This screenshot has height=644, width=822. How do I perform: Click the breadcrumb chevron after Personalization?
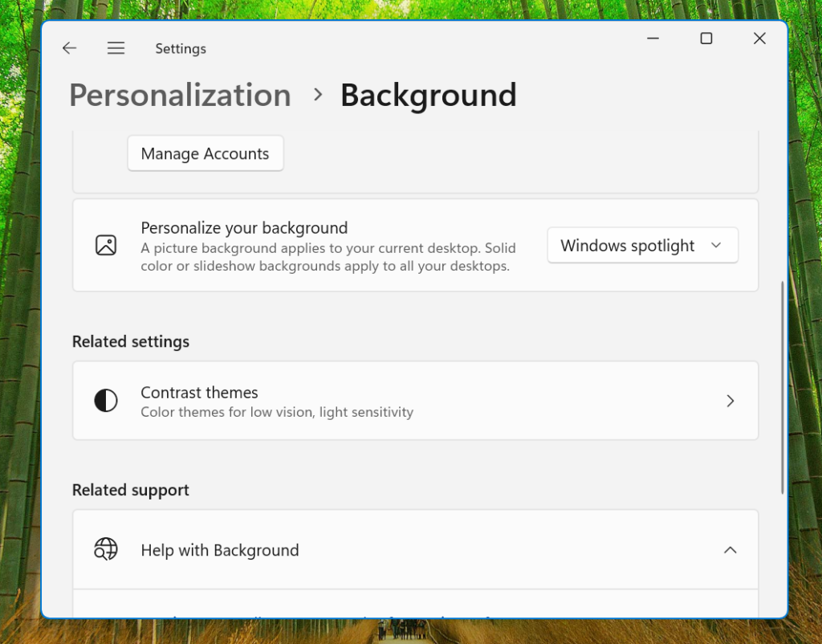pos(317,94)
